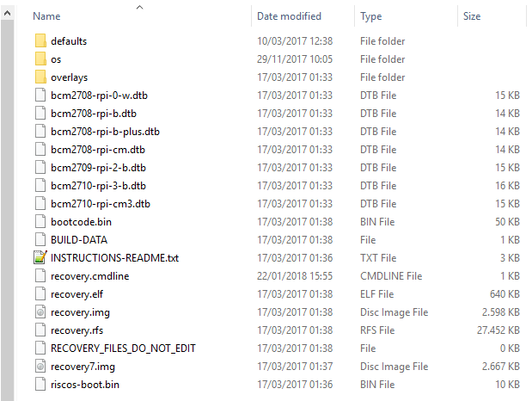532x401 pixels.
Task: Select RECOVERY_FILES_DO_NOT_EDIT file name
Action: (x=123, y=349)
